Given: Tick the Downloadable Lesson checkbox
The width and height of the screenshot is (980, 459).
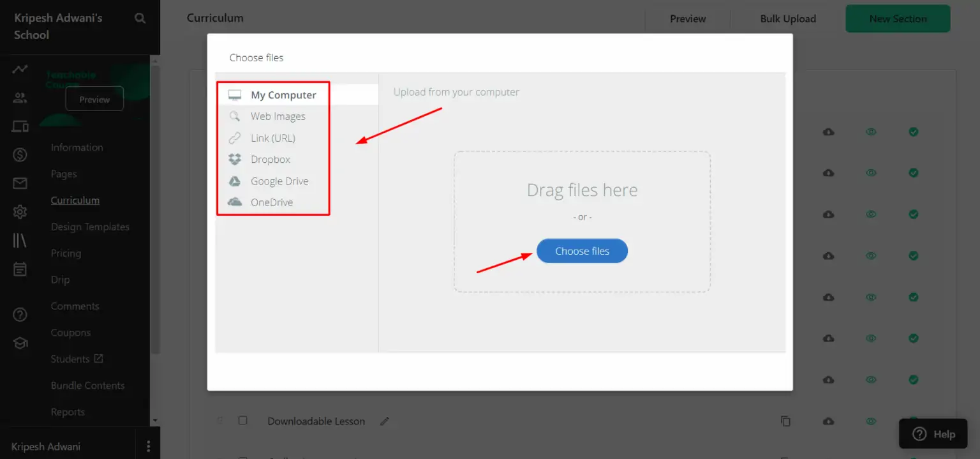Looking at the screenshot, I should coord(242,421).
